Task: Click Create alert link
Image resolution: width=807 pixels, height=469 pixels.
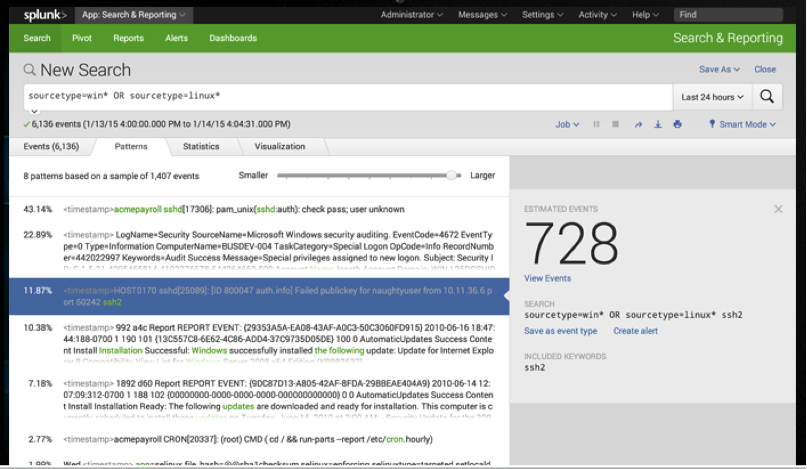Action: pyautogui.click(x=636, y=331)
